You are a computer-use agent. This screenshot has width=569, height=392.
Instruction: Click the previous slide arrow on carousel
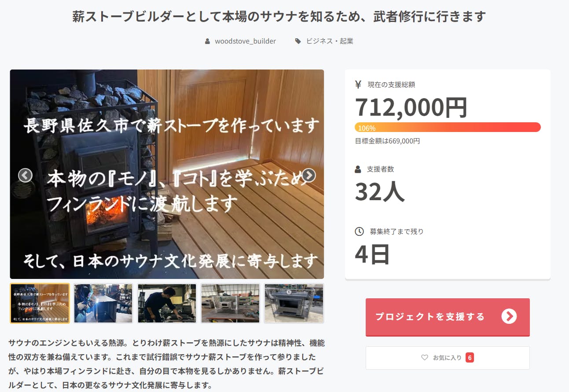pos(25,175)
